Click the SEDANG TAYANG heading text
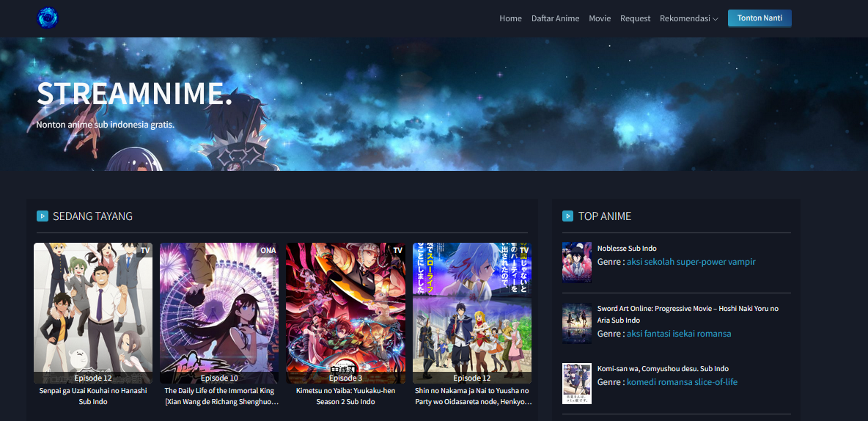The width and height of the screenshot is (868, 421). pos(92,216)
